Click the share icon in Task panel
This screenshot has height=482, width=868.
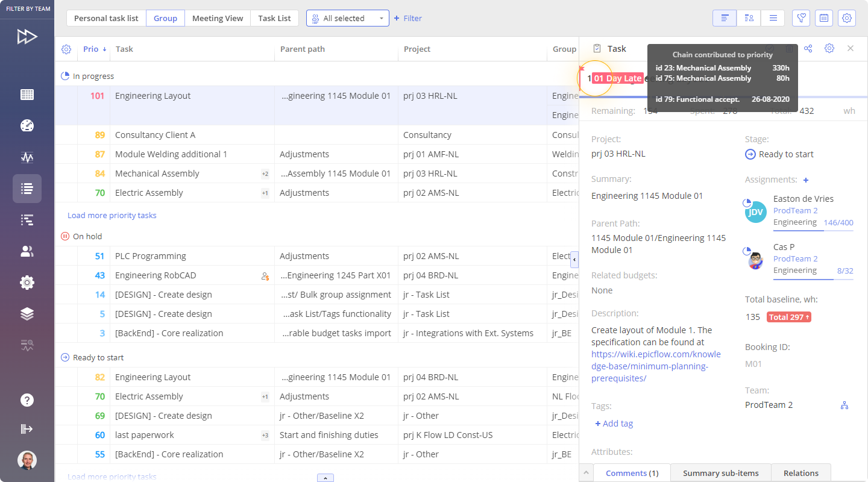click(x=808, y=48)
